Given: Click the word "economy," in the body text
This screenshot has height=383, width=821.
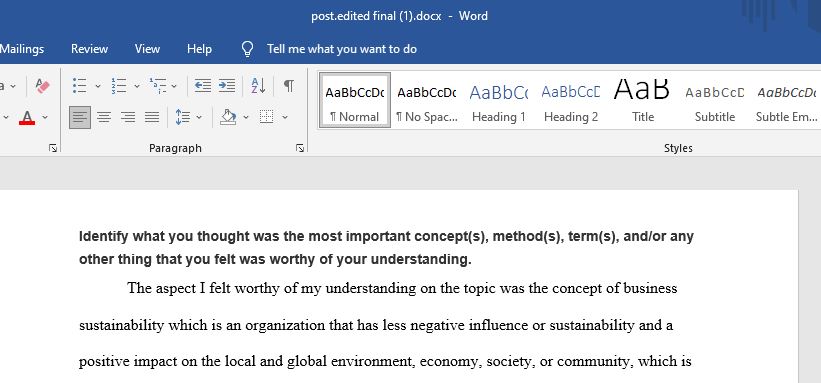Looking at the screenshot, I should (x=451, y=362).
